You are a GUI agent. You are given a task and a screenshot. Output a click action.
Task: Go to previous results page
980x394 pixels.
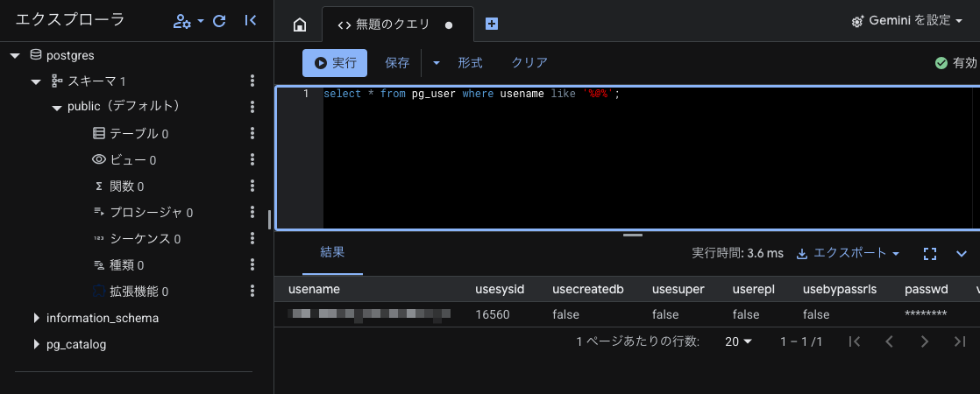890,341
